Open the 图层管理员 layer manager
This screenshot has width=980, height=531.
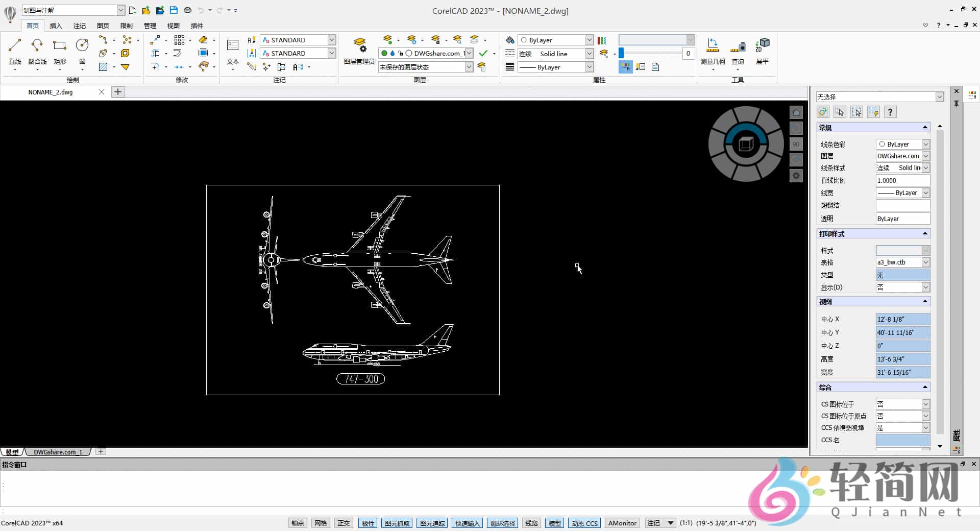pos(361,50)
